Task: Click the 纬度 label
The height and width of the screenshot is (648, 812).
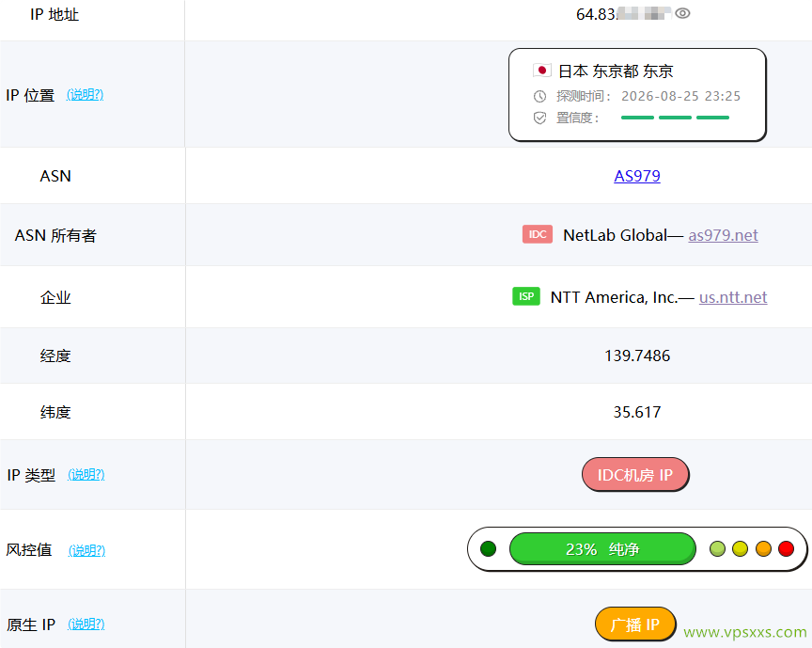Action: 55,413
